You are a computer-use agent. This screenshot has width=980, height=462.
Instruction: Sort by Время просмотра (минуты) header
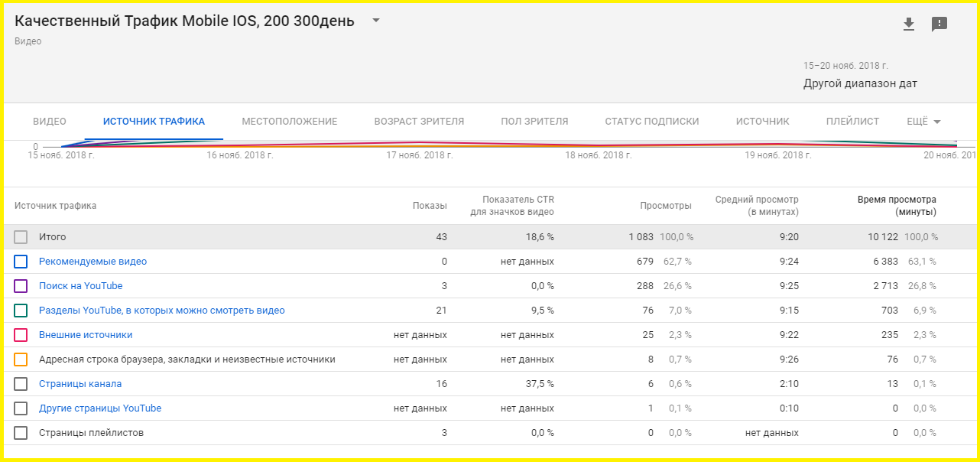tap(897, 206)
